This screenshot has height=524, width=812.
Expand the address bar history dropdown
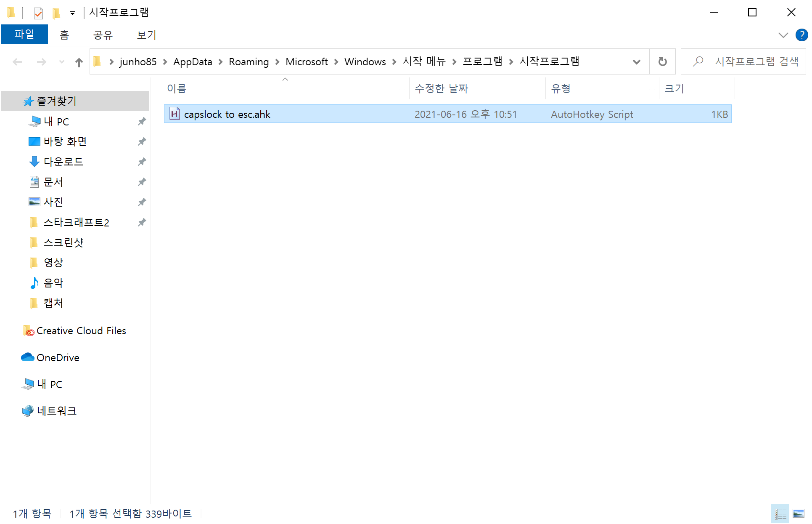[x=636, y=62]
